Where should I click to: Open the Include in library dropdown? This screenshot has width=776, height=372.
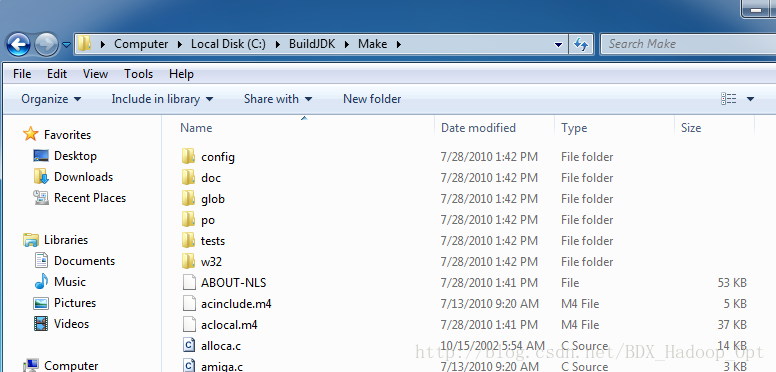coord(162,99)
